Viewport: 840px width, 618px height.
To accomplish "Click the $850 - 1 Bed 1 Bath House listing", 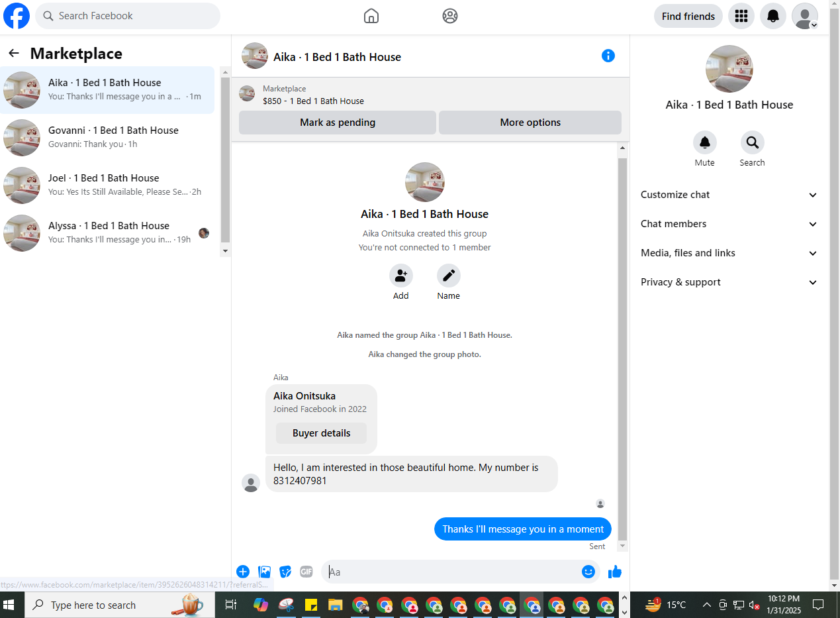I will point(313,101).
